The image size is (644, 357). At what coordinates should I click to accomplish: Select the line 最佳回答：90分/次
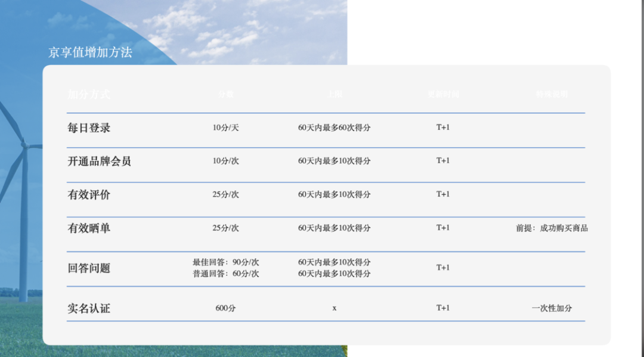pos(225,262)
